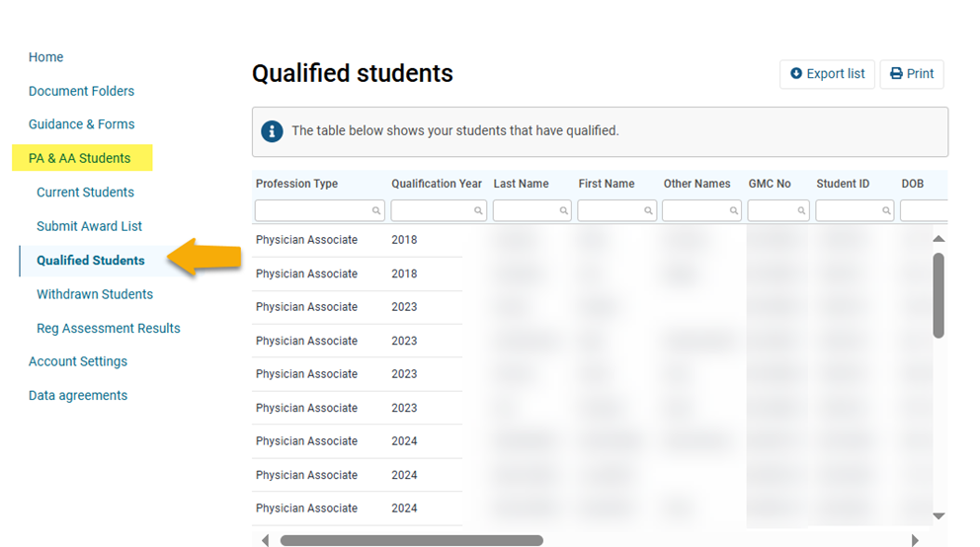Image resolution: width=980 pixels, height=547 pixels.
Task: Open Data agreements page
Action: [77, 395]
